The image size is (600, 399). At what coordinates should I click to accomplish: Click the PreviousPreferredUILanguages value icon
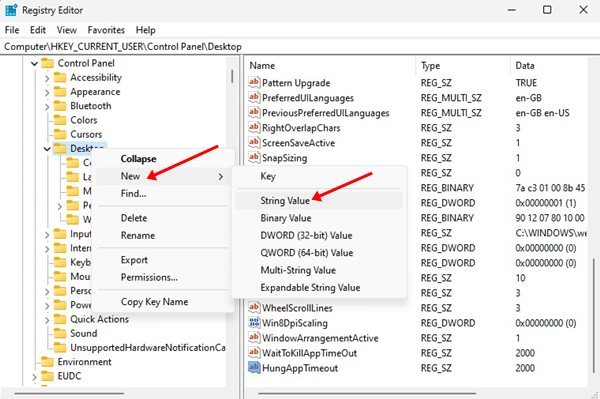click(254, 112)
